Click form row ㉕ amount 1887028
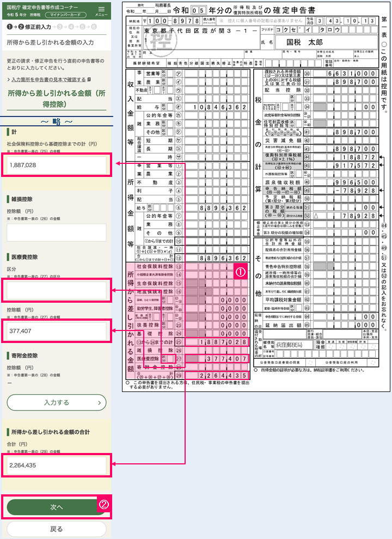The image size is (392, 539). tap(223, 342)
